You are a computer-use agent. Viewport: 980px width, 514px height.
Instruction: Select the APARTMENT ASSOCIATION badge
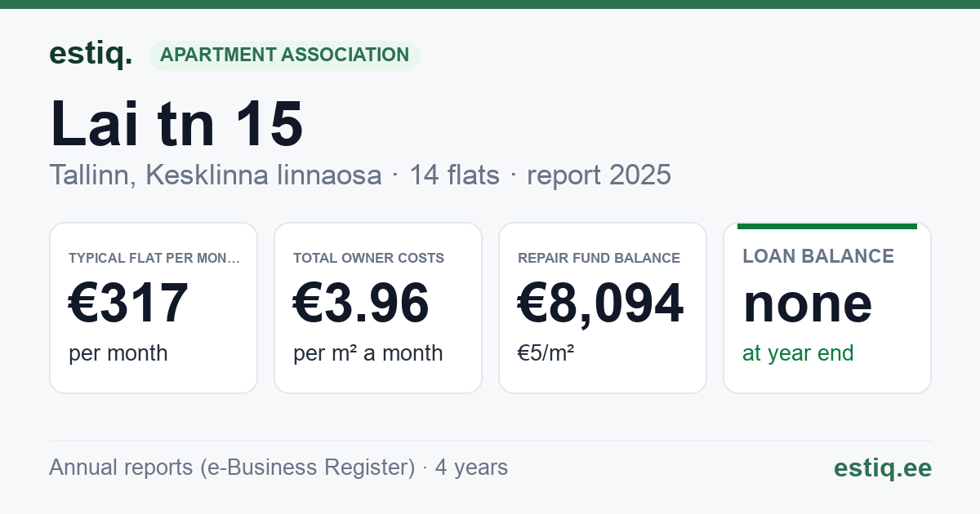(x=284, y=55)
